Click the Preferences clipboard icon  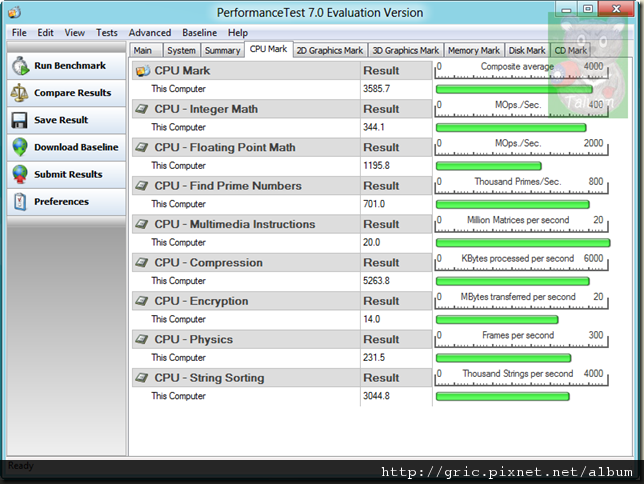click(x=20, y=201)
